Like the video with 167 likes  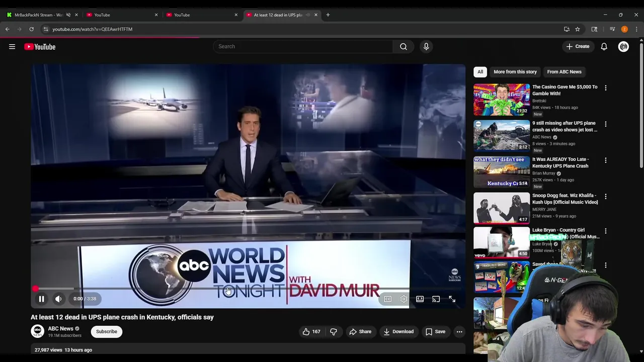click(311, 331)
